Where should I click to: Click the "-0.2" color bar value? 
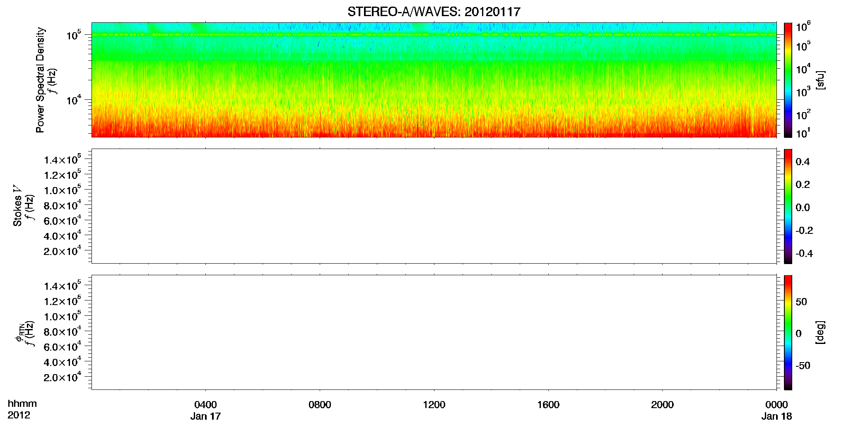click(x=804, y=231)
